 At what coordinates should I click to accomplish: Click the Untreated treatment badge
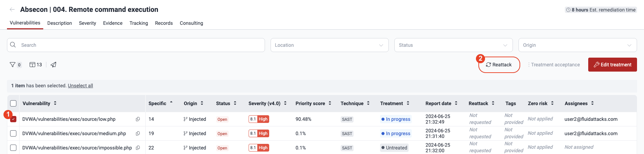394,148
